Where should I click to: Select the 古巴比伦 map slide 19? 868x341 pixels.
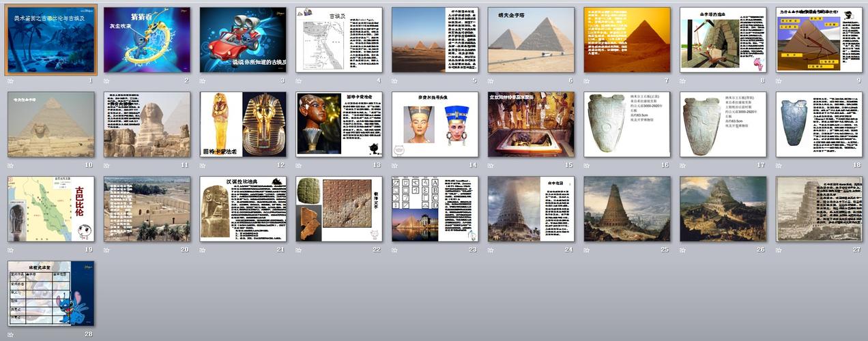pos(51,209)
